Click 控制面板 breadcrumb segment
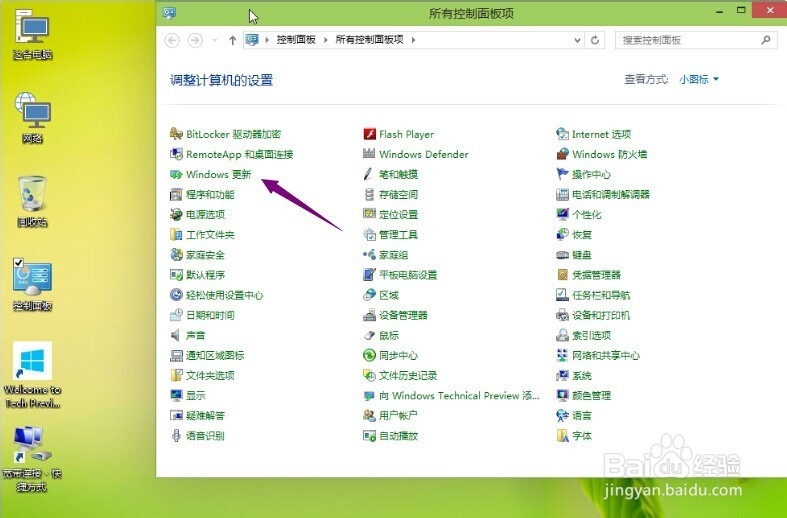Image resolution: width=787 pixels, height=518 pixels. [296, 40]
